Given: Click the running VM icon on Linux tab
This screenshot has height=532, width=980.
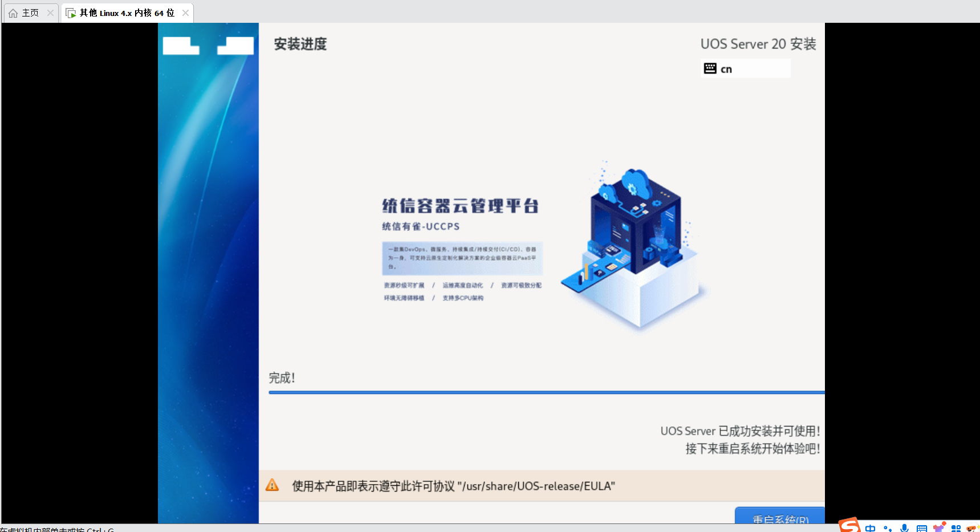Looking at the screenshot, I should (71, 13).
